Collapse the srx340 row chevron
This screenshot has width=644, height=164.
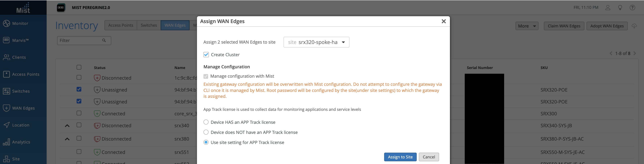(x=67, y=126)
